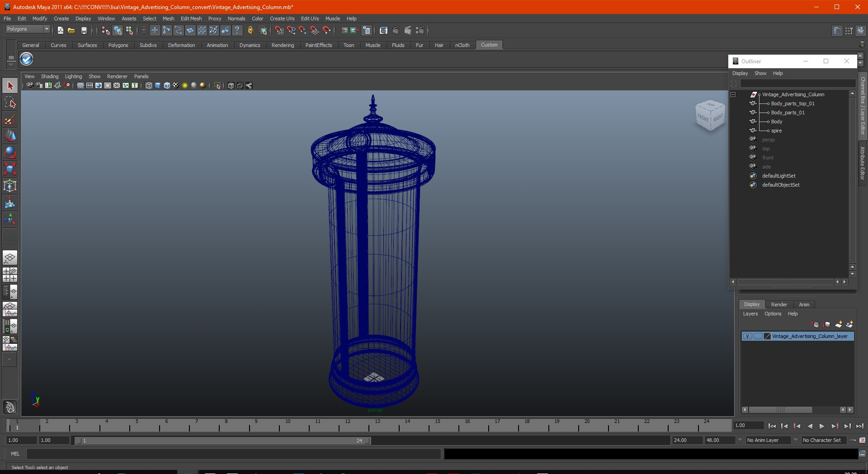868x474 pixels.
Task: Select the arrow Select Tool
Action: tap(10, 86)
